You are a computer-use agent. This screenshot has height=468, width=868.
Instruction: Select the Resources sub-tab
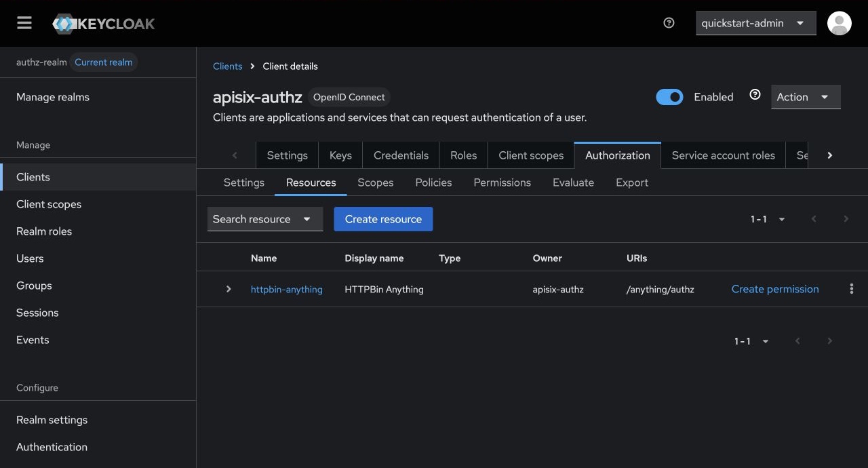[x=311, y=182]
